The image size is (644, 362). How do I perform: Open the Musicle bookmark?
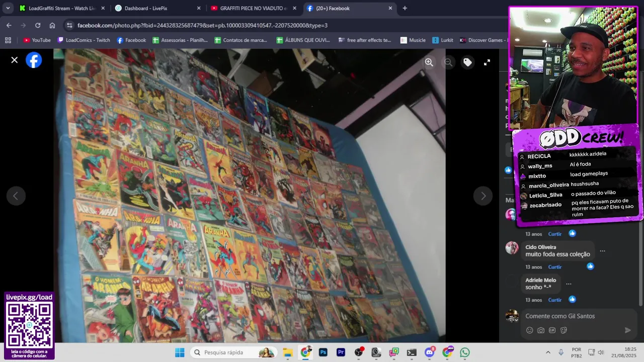pos(413,40)
